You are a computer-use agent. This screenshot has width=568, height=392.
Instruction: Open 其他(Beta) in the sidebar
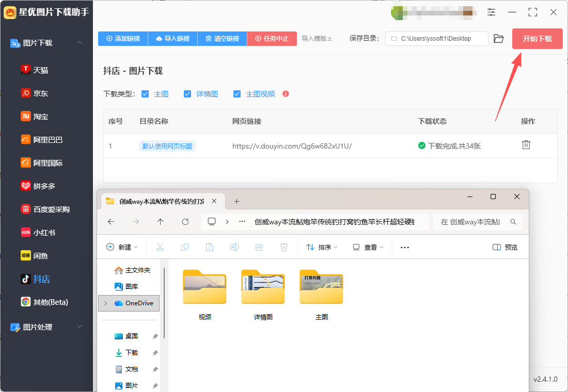click(x=44, y=302)
